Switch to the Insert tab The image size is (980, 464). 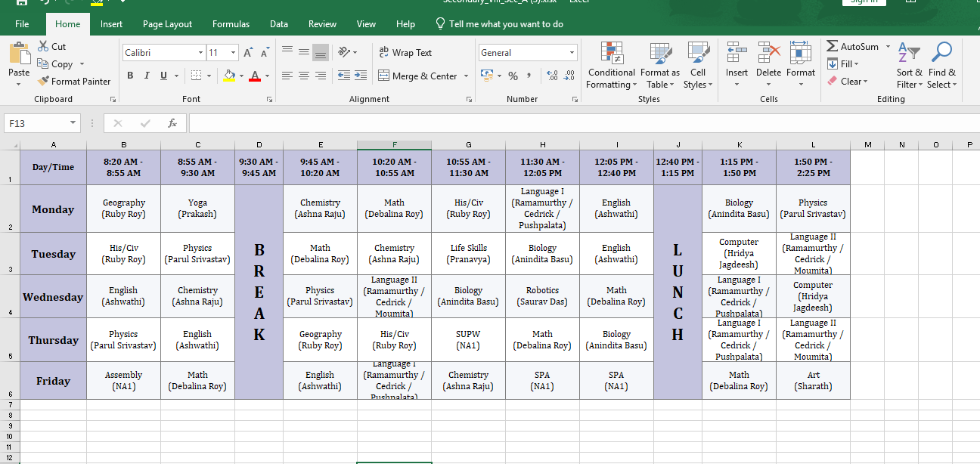coord(111,23)
